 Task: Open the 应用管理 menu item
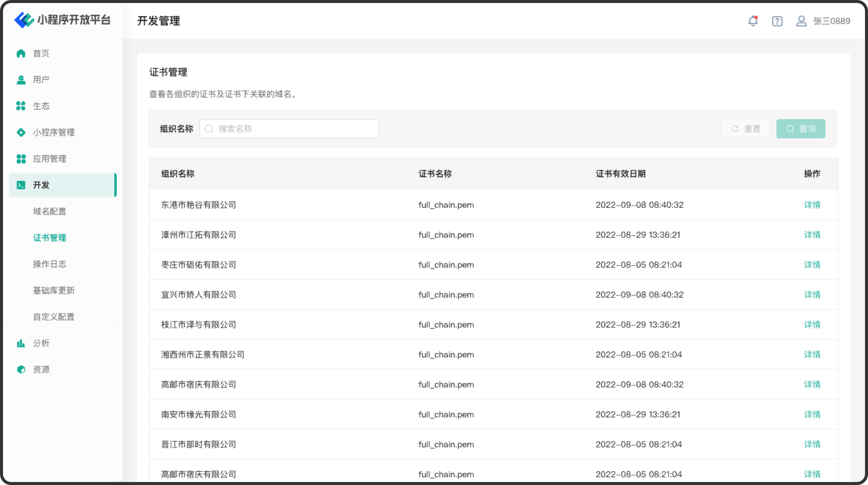(49, 159)
